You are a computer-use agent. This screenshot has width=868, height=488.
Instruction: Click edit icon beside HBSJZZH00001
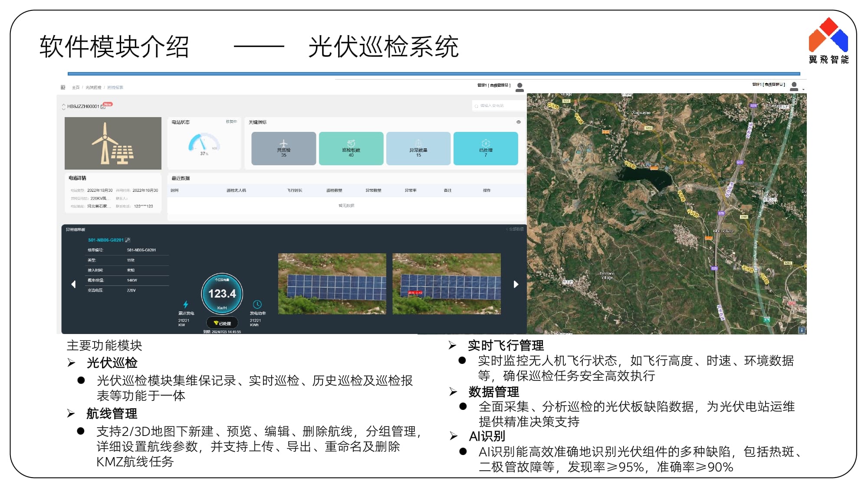[x=103, y=107]
